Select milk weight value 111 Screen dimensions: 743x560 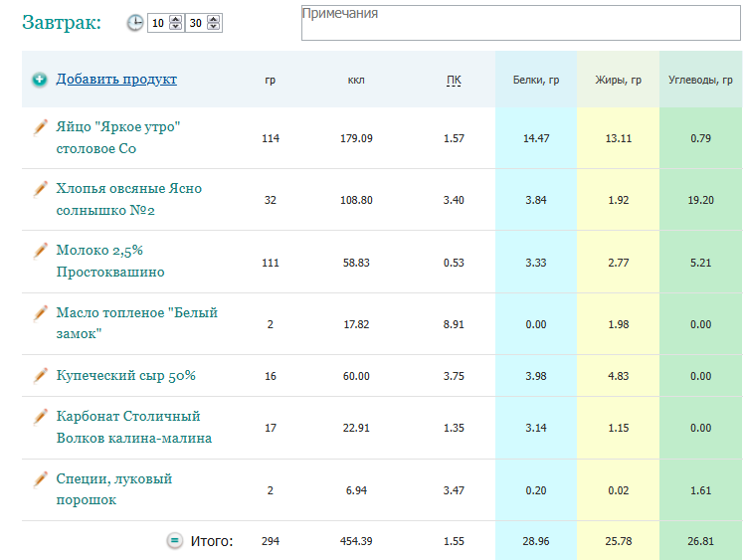271,263
